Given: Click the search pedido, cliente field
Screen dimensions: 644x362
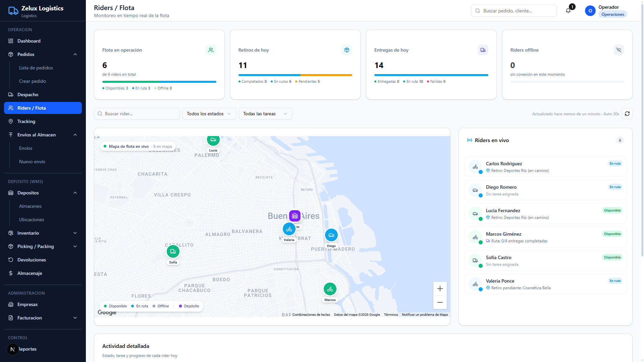Looking at the screenshot, I should tap(514, 11).
